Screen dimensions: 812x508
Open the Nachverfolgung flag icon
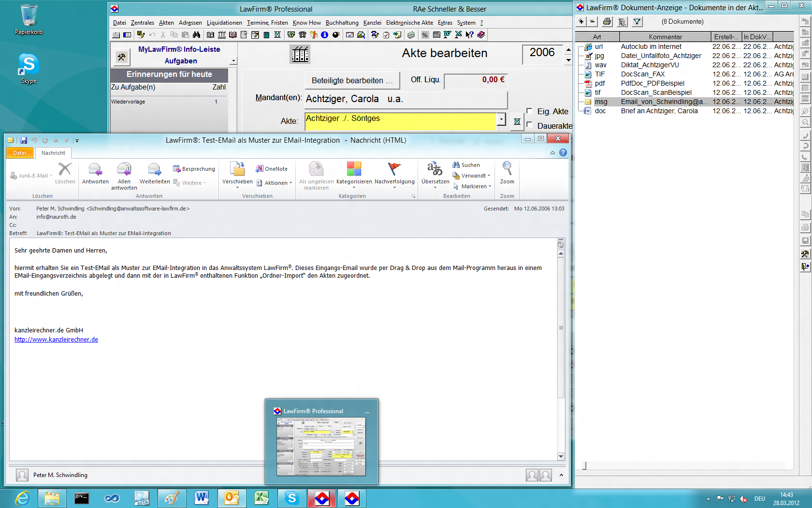tap(394, 170)
